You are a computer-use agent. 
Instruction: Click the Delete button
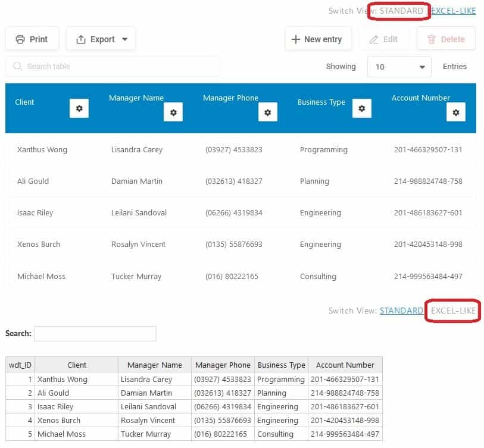pos(446,39)
